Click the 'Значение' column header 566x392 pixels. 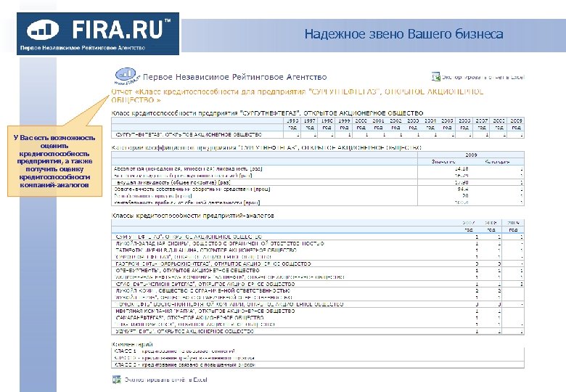(x=443, y=162)
